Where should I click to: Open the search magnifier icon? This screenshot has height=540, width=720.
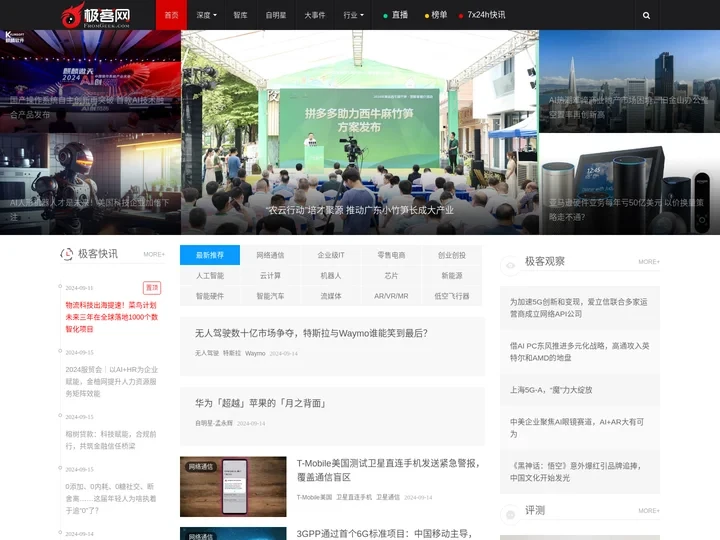646,15
